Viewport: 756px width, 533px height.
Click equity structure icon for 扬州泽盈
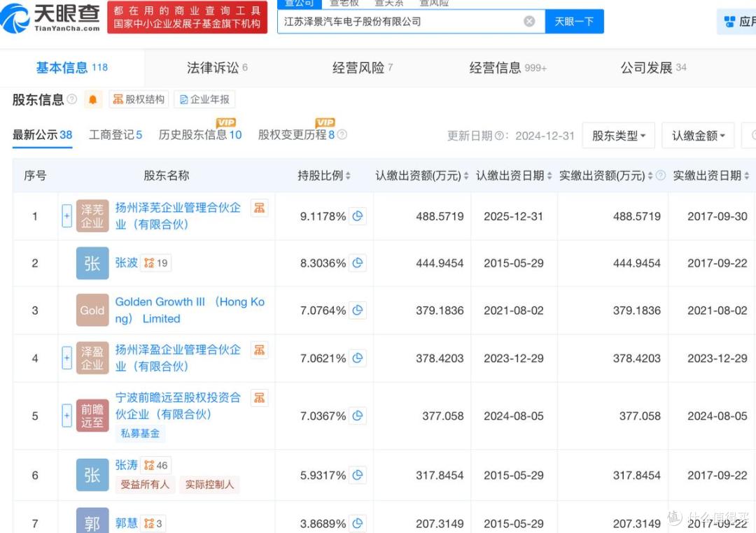coord(260,350)
